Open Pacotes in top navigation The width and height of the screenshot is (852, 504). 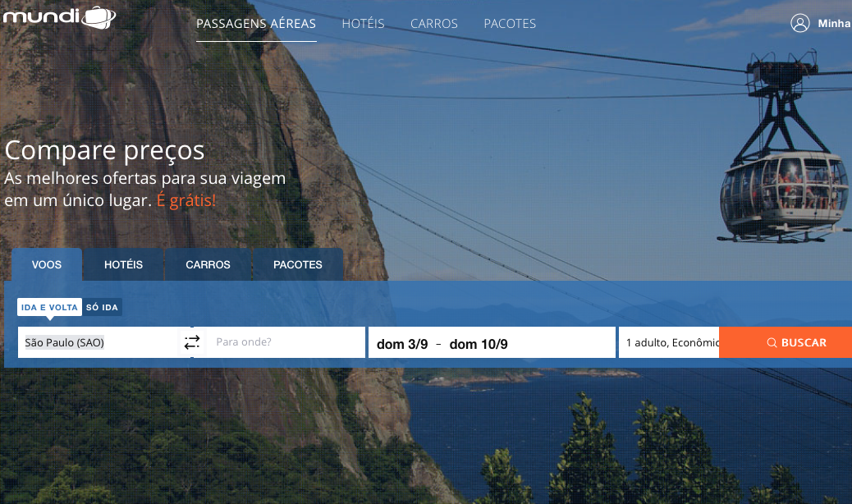(x=510, y=24)
